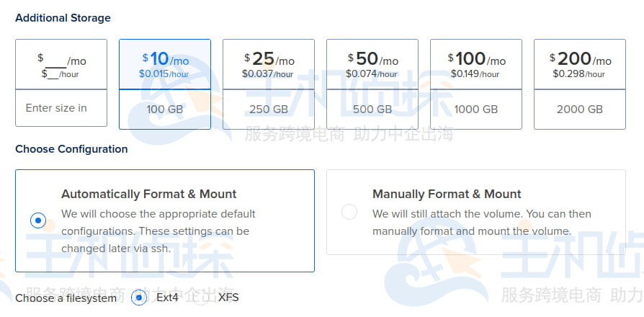Enable the Automatically Format & Mount radio
This screenshot has width=644, height=317.
[x=38, y=220]
